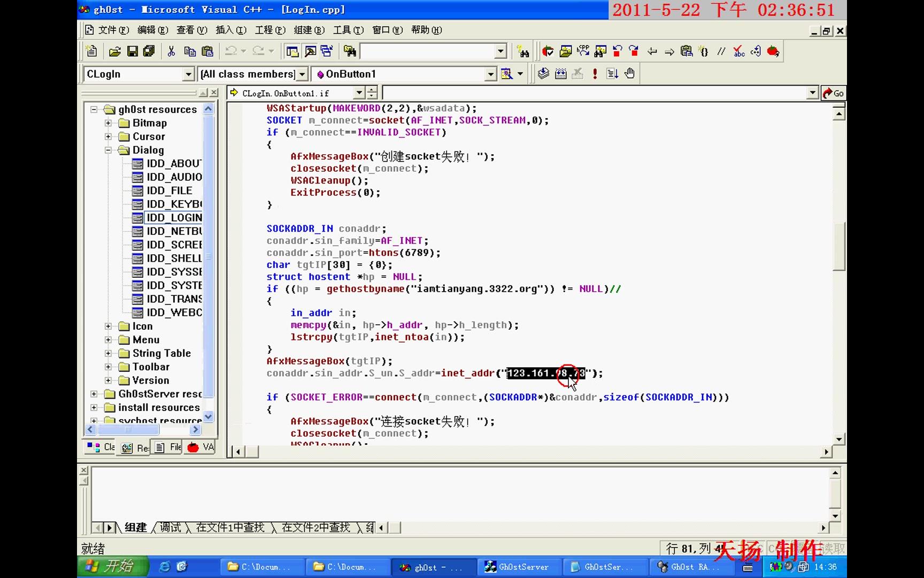Click the Copy icon in toolbar
The image size is (924, 578).
189,51
